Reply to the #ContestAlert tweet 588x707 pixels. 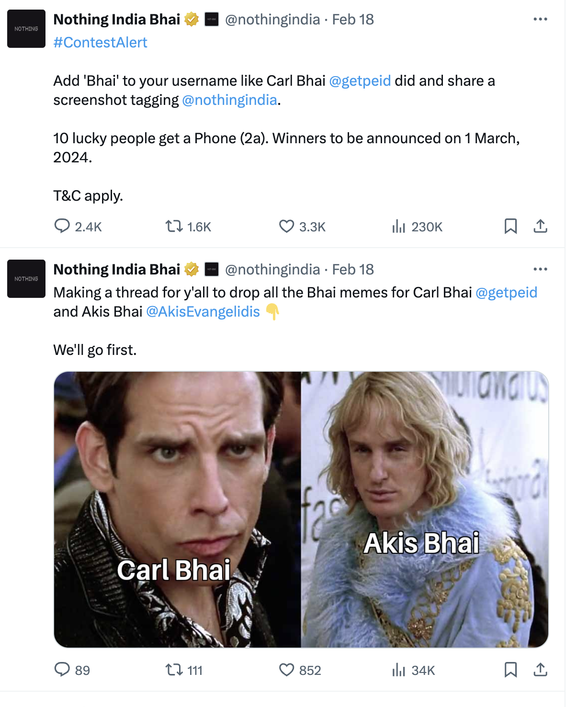click(x=62, y=226)
